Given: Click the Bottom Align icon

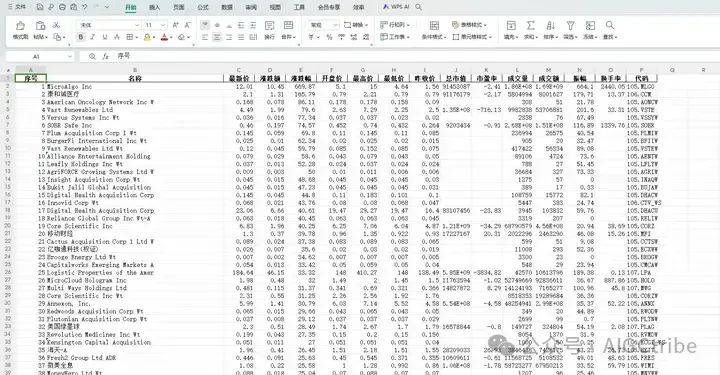Looking at the screenshot, I should point(229,25).
